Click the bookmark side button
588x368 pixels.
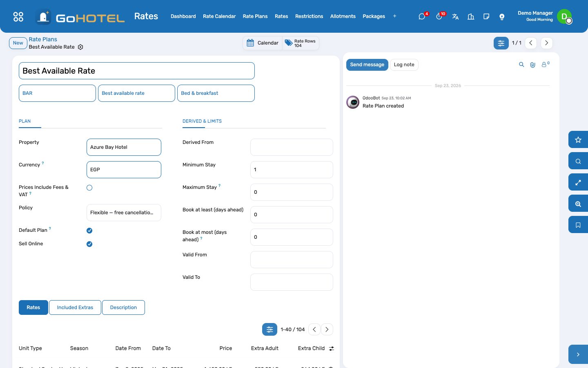[x=578, y=225]
